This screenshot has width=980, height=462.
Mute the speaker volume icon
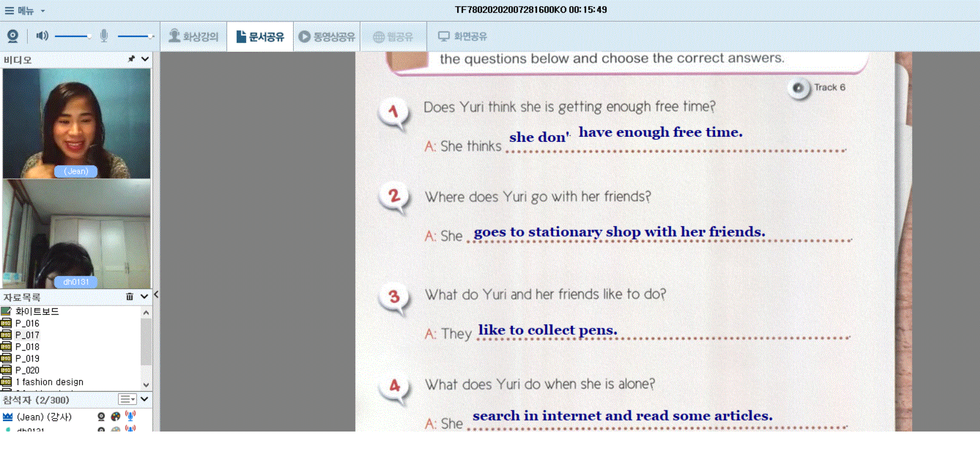coord(42,36)
